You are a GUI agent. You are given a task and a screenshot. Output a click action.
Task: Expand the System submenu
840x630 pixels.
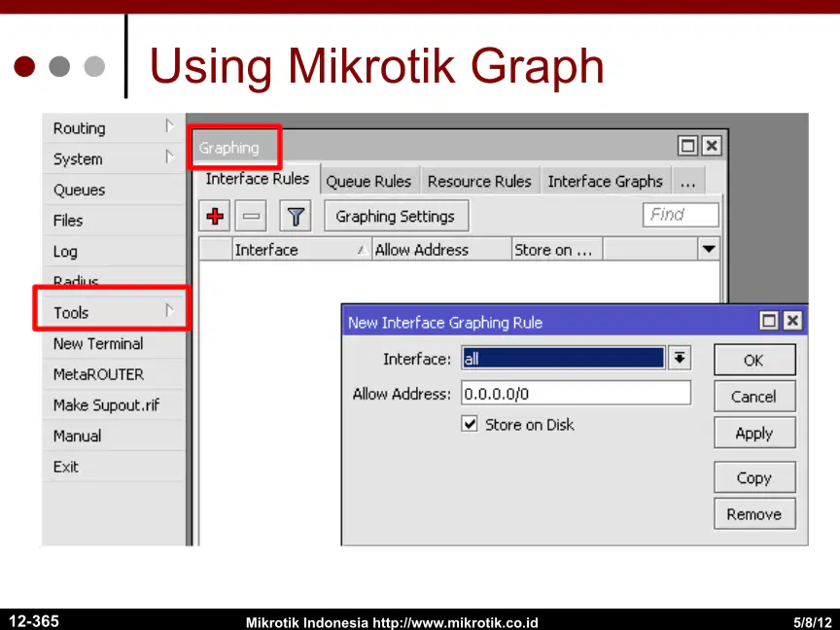169,157
